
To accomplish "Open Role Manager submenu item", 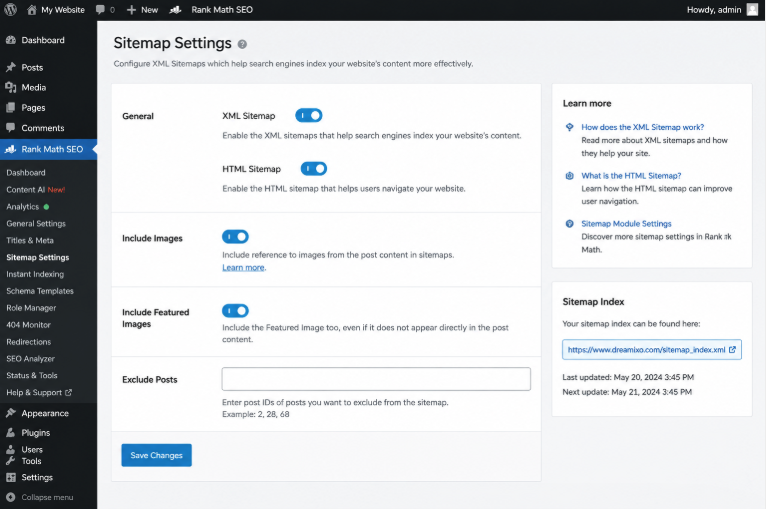I will point(31,308).
